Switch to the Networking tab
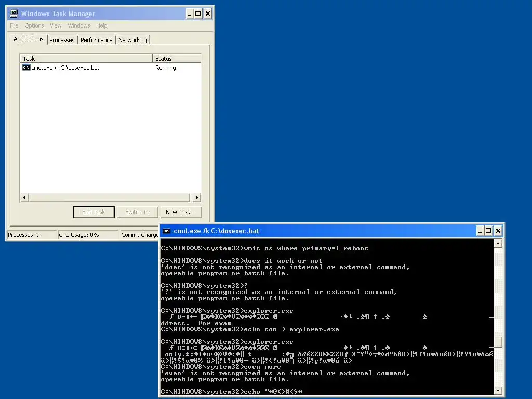The image size is (532, 399). point(132,40)
